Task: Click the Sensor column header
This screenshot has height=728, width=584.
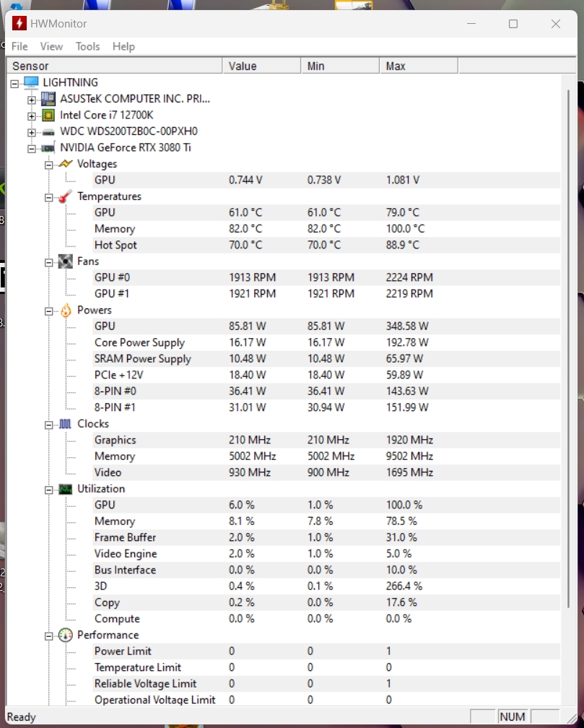Action: pos(114,66)
